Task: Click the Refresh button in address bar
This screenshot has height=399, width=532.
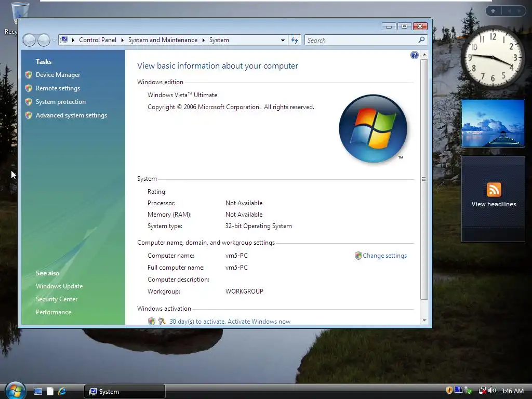Action: pos(294,41)
